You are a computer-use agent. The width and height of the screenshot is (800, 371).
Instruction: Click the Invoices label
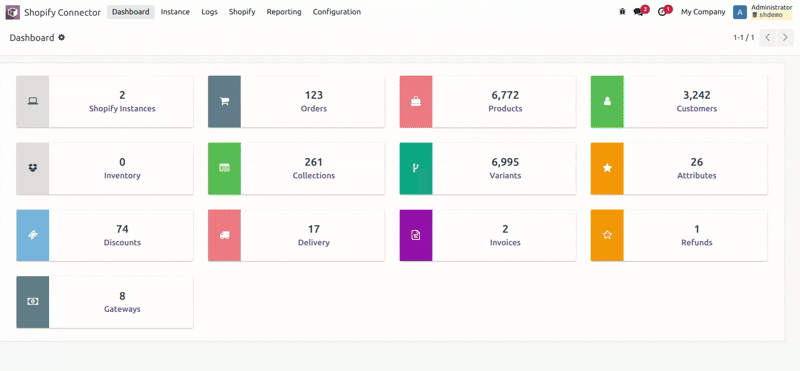505,242
